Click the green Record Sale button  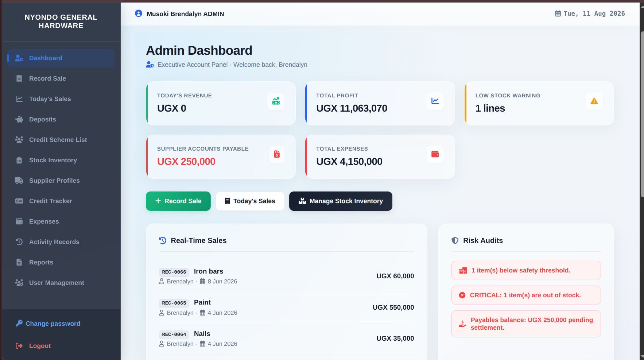coord(178,201)
